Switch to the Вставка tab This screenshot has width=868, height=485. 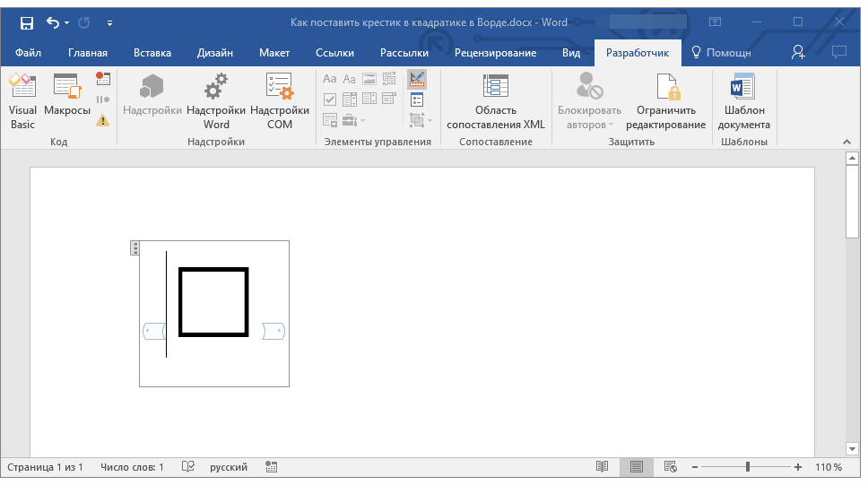coord(152,53)
